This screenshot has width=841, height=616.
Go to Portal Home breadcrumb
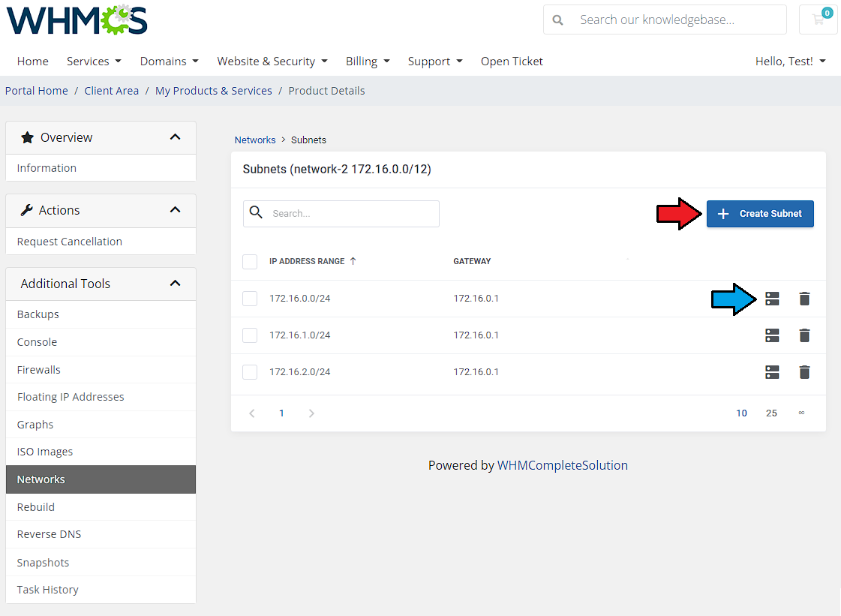pyautogui.click(x=37, y=91)
